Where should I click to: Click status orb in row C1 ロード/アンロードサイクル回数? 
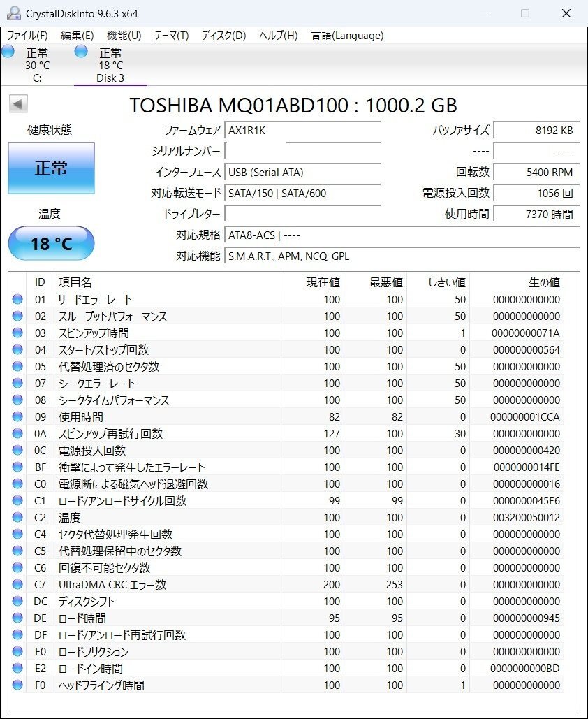pyautogui.click(x=17, y=501)
